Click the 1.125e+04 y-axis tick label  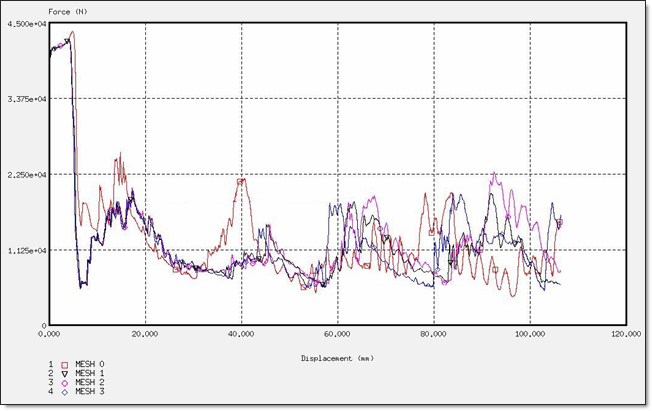tap(22, 250)
